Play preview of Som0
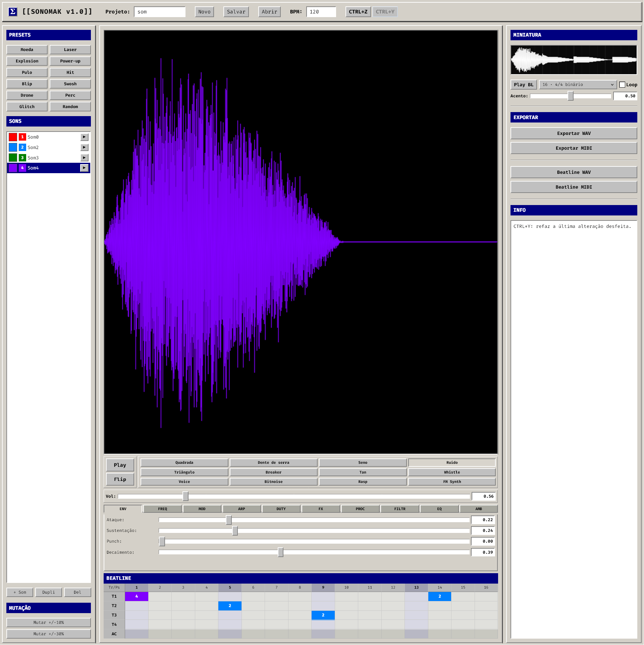 [x=84, y=137]
